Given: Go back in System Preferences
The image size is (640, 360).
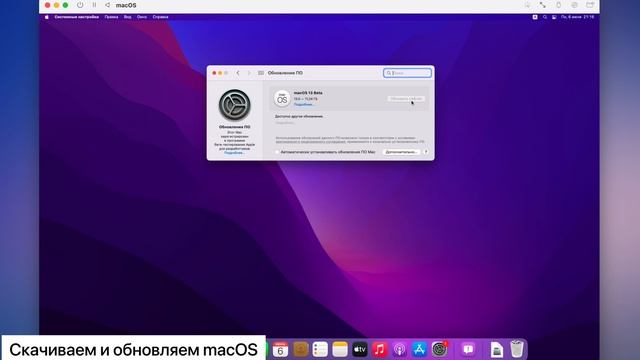Looking at the screenshot, I should (x=238, y=73).
